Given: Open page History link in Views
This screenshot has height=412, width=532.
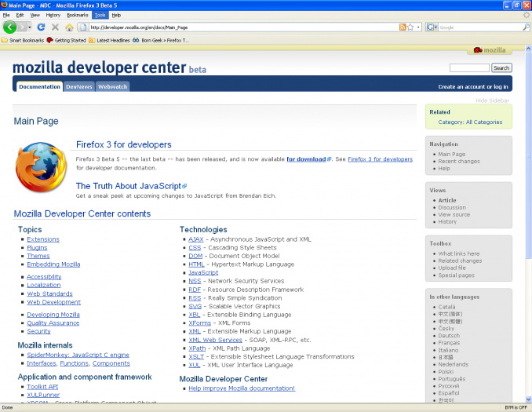Looking at the screenshot, I should point(447,221).
